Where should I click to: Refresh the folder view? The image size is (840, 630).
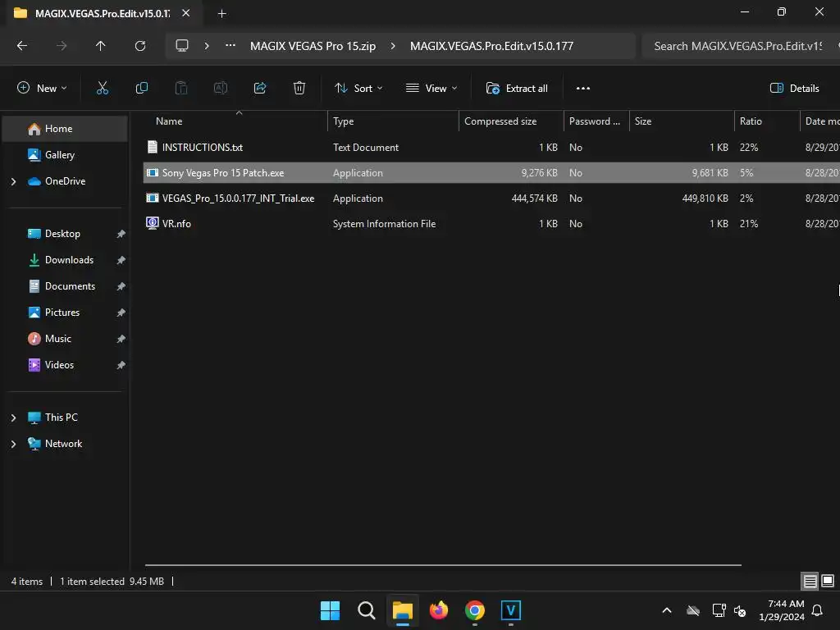(x=139, y=46)
